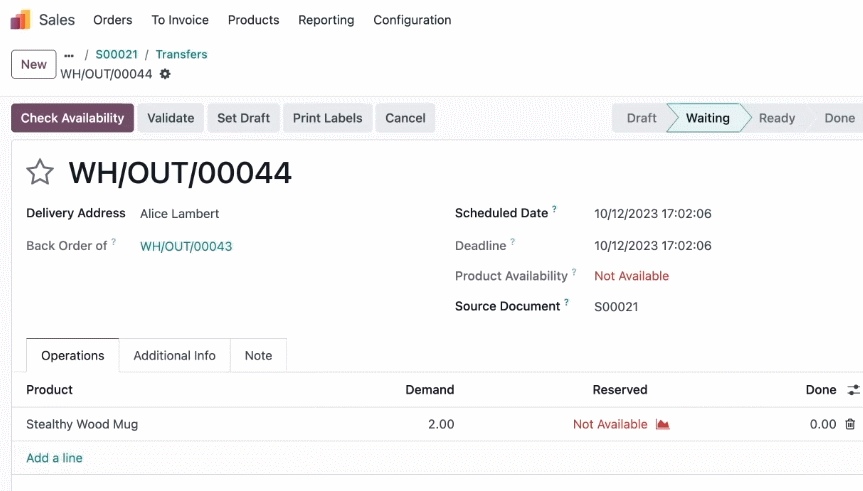Show Scheduled Date help tooltip icon
The height and width of the screenshot is (491, 863).
point(554,209)
